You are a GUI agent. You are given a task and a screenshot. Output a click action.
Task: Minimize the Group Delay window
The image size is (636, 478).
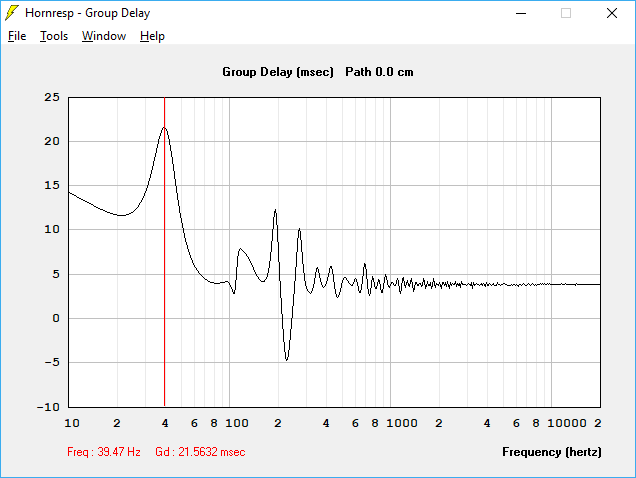click(x=521, y=13)
